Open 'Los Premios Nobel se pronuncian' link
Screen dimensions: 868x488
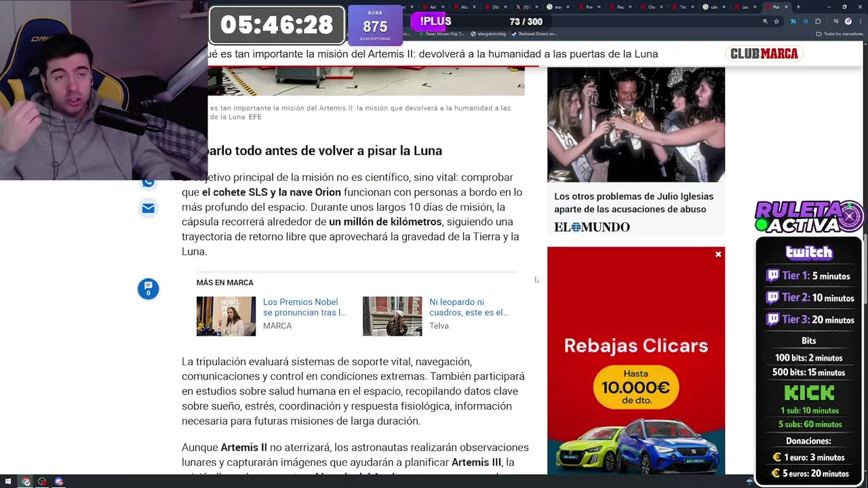pyautogui.click(x=304, y=307)
